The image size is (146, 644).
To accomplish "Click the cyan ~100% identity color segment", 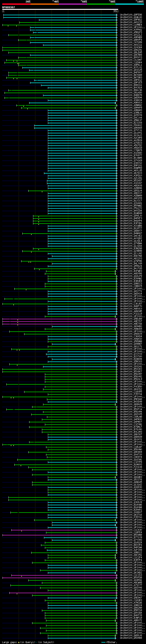I will point(130,4).
